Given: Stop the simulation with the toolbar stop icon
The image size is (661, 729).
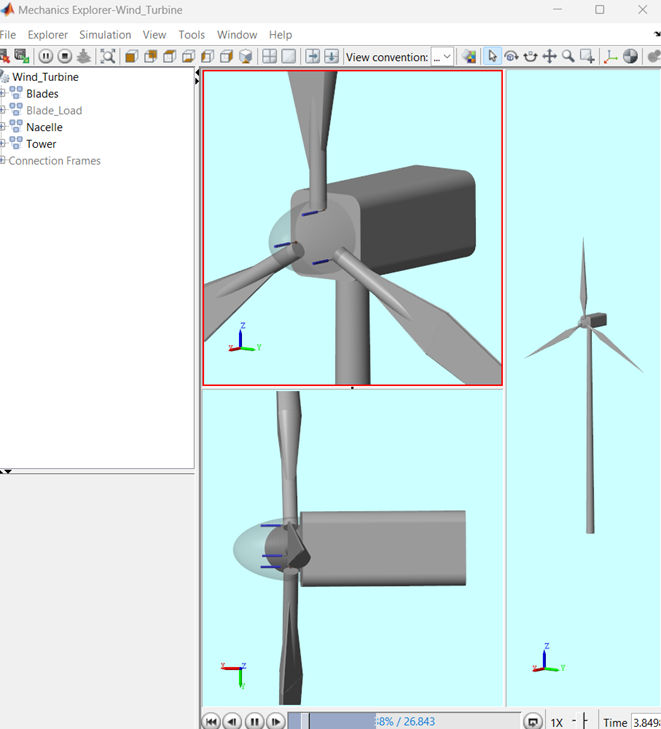Looking at the screenshot, I should [65, 57].
